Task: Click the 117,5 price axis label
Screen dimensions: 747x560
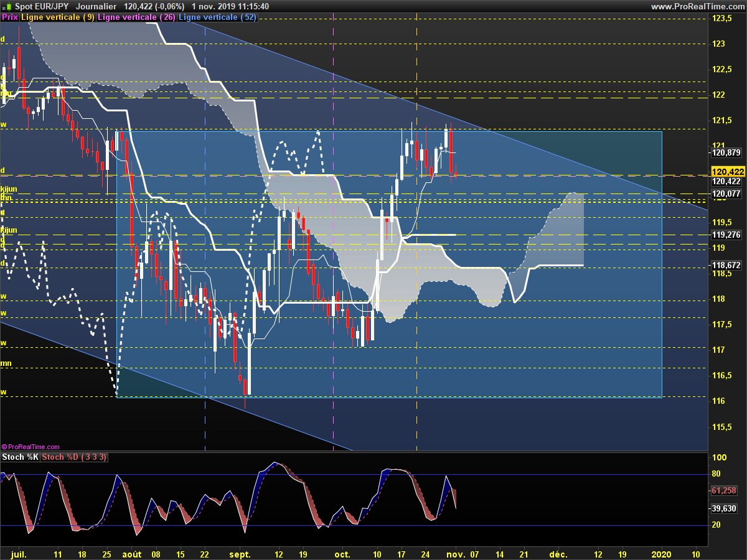Action: coord(721,324)
